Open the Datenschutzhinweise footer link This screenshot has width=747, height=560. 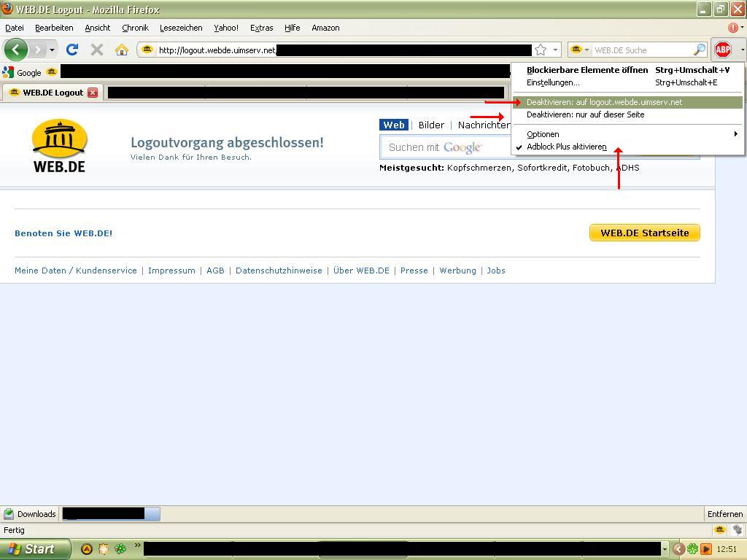click(x=279, y=271)
